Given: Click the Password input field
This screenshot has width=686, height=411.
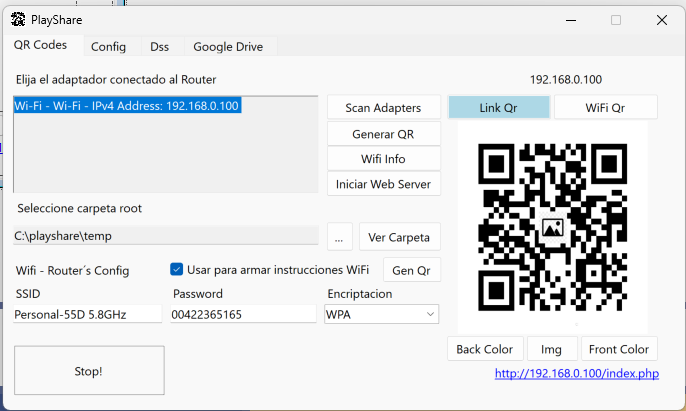Looking at the screenshot, I should tap(243, 314).
